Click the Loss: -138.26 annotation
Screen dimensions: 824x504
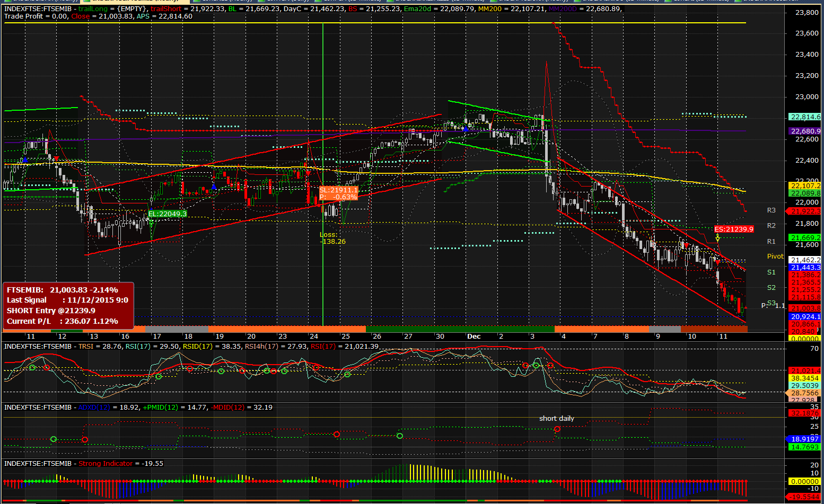[332, 238]
